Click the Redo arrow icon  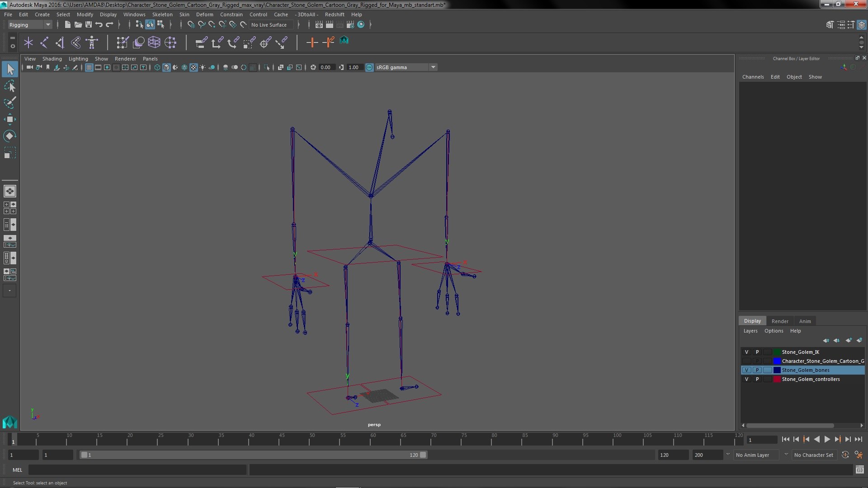(x=109, y=24)
